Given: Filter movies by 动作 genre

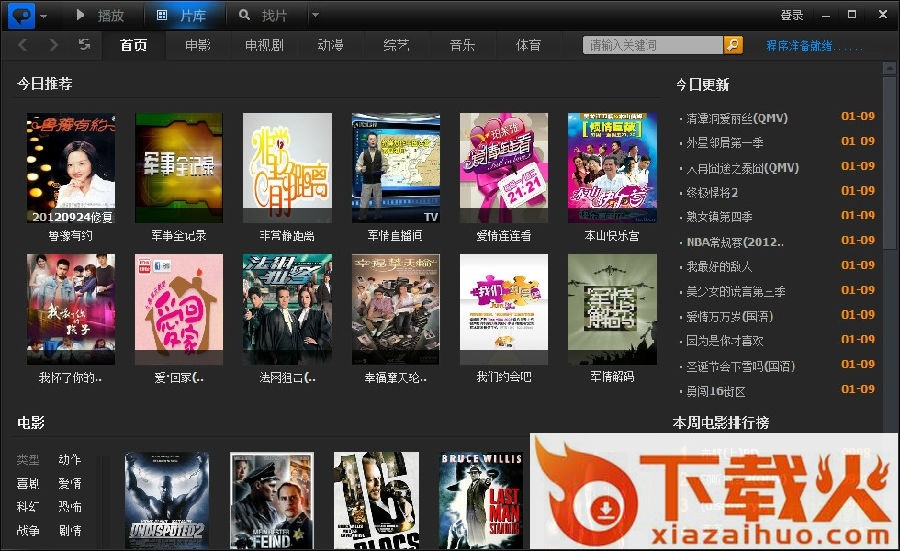Looking at the screenshot, I should (70, 460).
